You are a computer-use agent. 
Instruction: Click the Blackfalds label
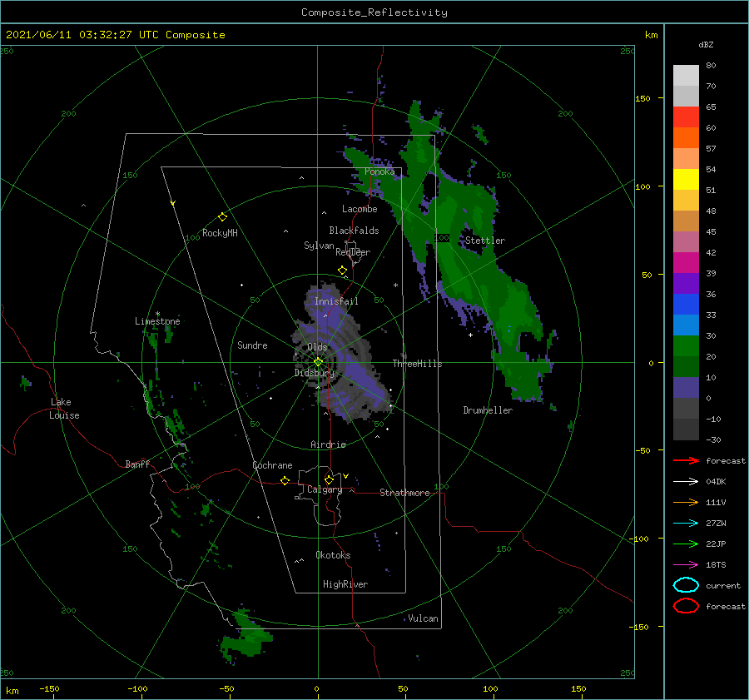click(x=354, y=231)
